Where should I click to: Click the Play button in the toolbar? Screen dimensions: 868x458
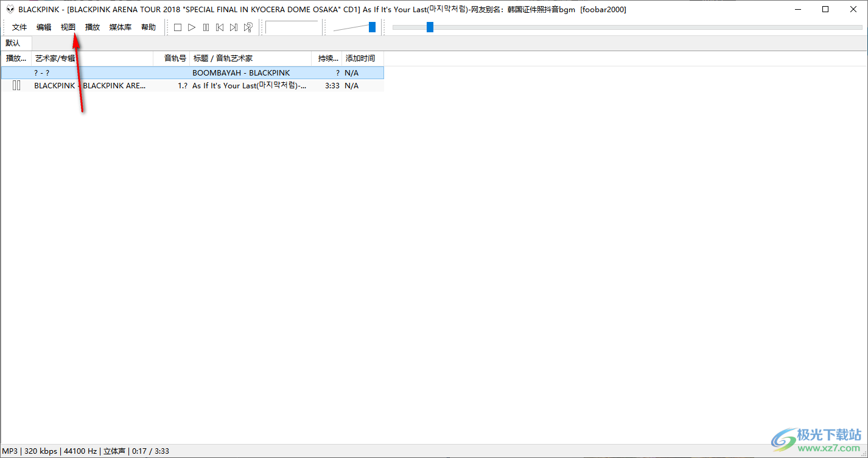pos(192,27)
